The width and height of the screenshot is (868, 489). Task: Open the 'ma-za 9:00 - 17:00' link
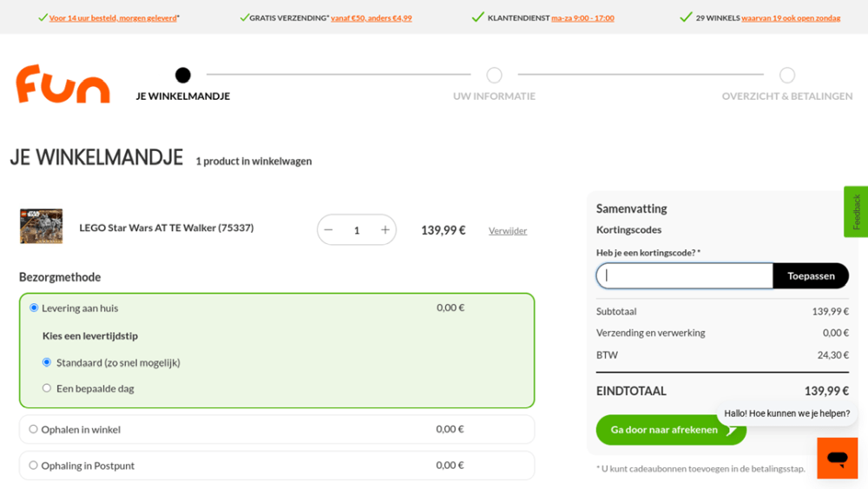coord(582,18)
